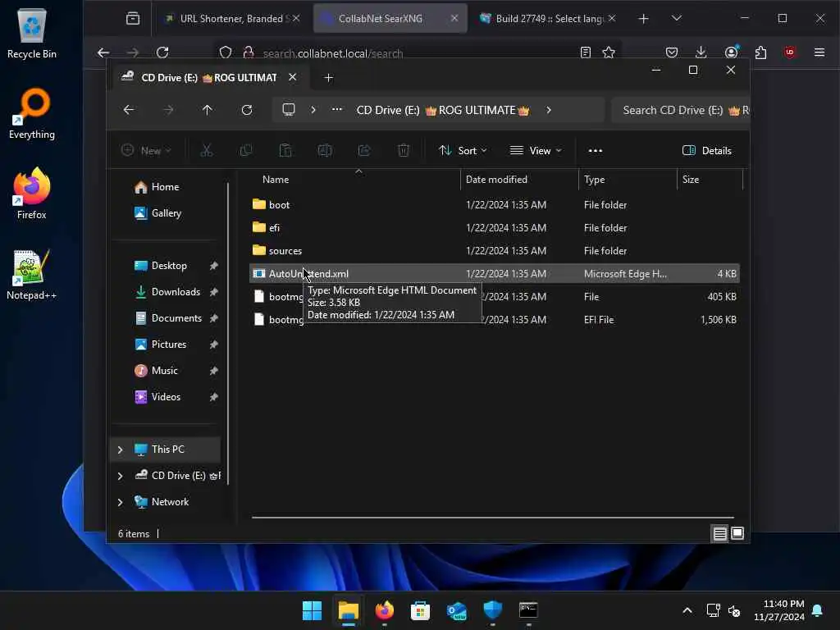Image resolution: width=840 pixels, height=630 pixels.
Task: Select the efi folder row
Action: (495, 228)
